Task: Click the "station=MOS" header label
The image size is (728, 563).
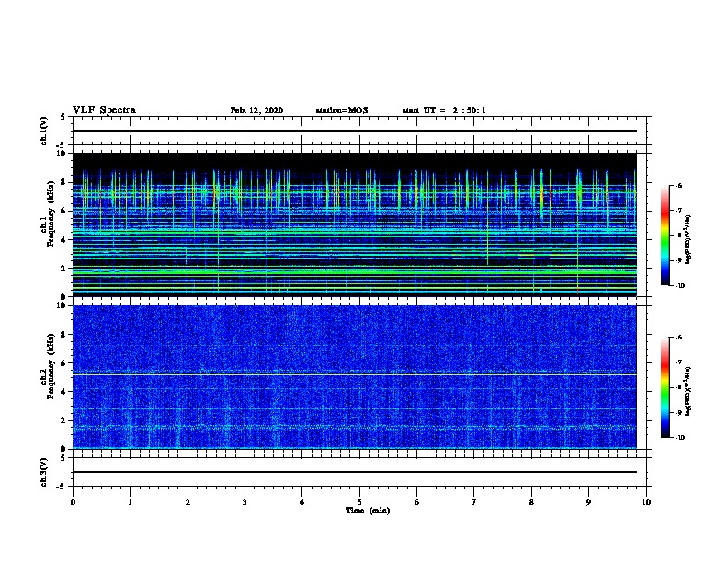Action: pos(342,110)
